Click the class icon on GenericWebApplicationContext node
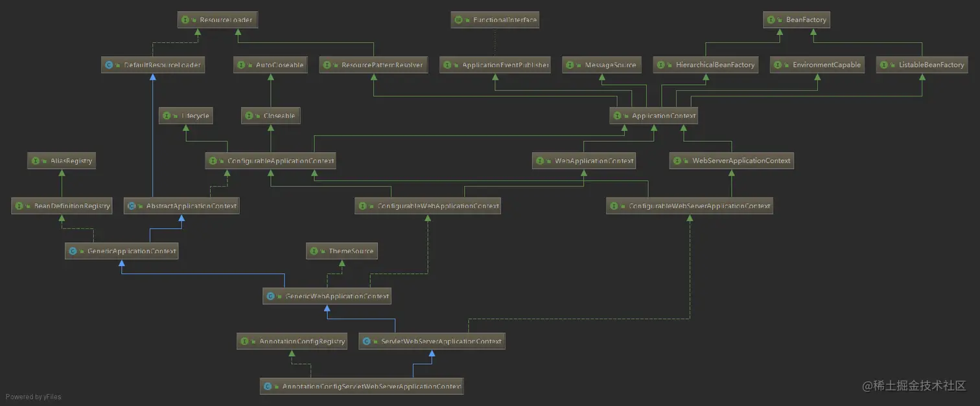The height and width of the screenshot is (406, 980). (270, 295)
